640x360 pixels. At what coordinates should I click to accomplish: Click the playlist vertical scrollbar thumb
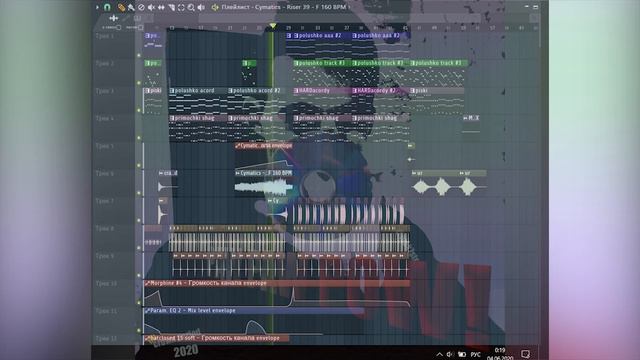coord(540,31)
